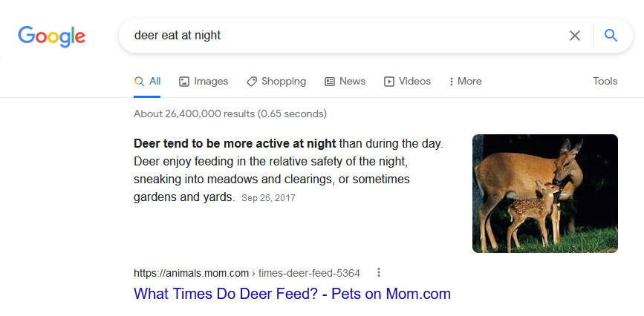Open the Videos results tab
644x316 pixels.
pyautogui.click(x=408, y=82)
